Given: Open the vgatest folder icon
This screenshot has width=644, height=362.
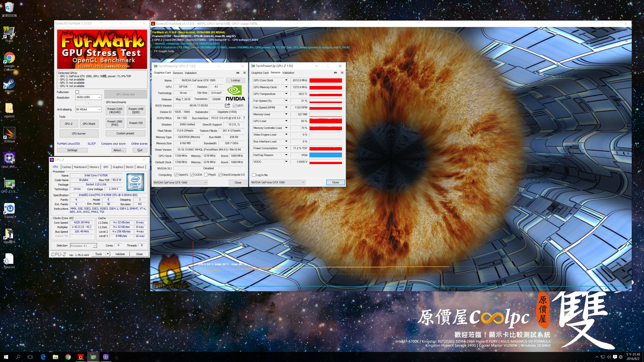Looking at the screenshot, I should pyautogui.click(x=9, y=110).
